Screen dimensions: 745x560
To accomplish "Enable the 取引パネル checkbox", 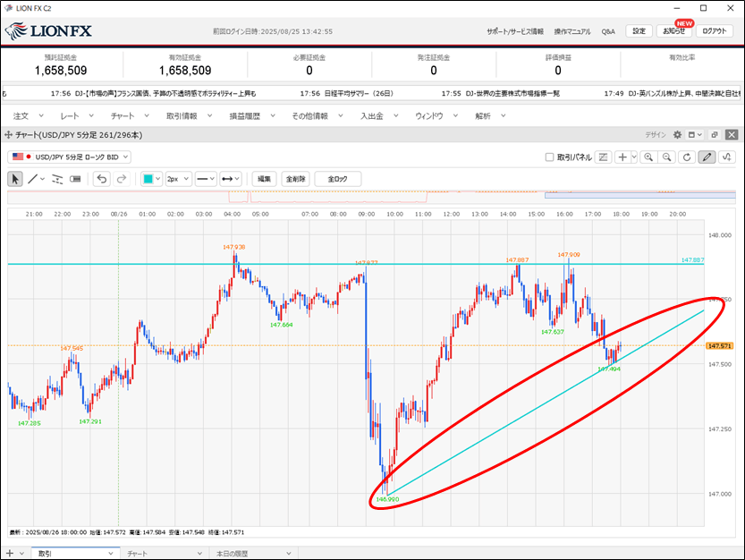I will pos(550,157).
